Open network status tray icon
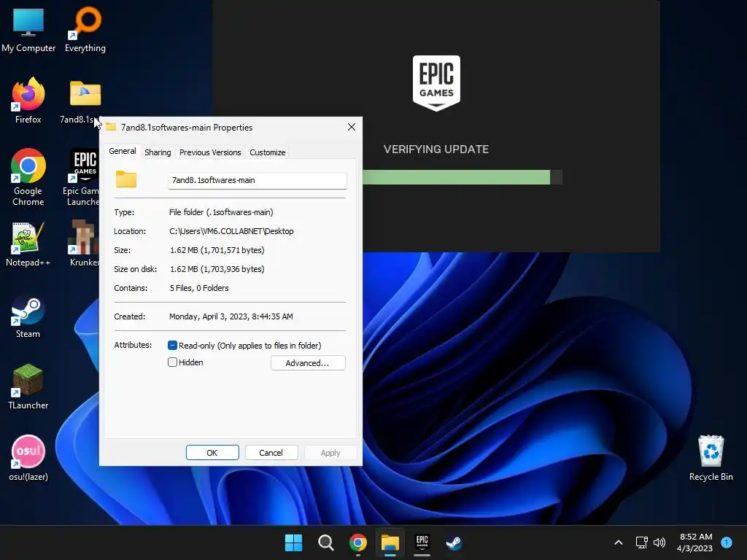Viewport: 747px width, 560px height. (642, 542)
